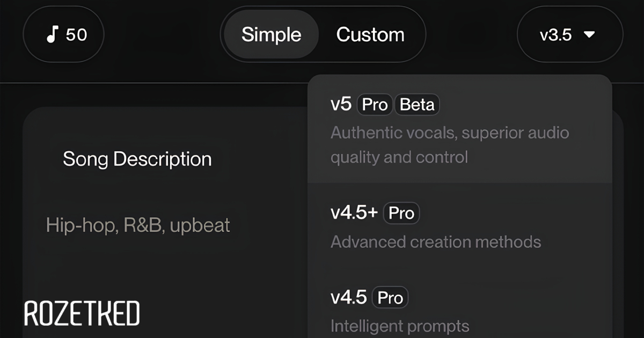Click the 'quality and control' description line
The image size is (644, 338).
[399, 157]
